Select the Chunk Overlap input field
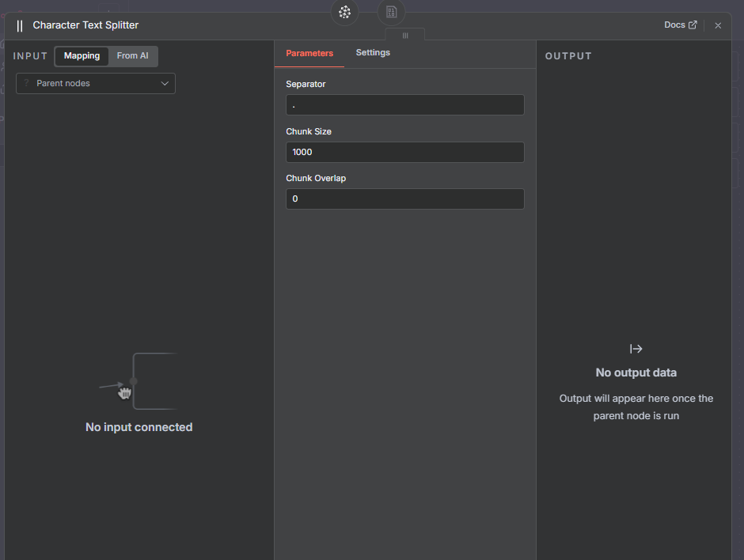 [404, 199]
